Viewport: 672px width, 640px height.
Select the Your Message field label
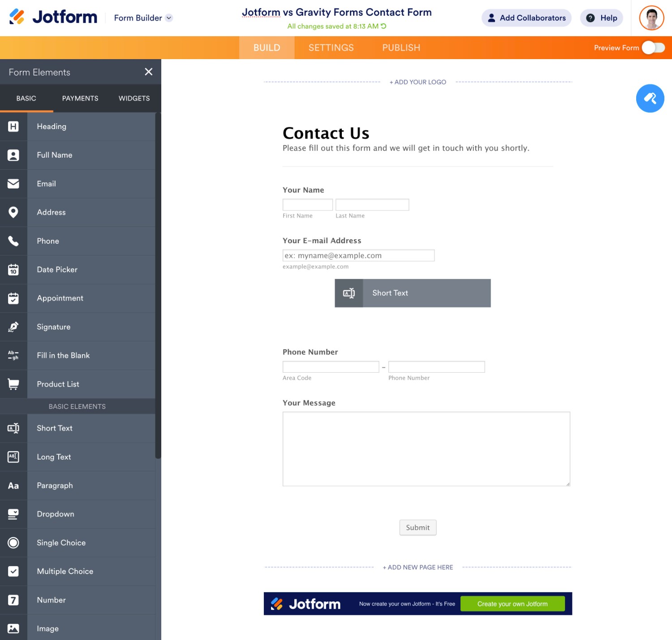(x=309, y=403)
